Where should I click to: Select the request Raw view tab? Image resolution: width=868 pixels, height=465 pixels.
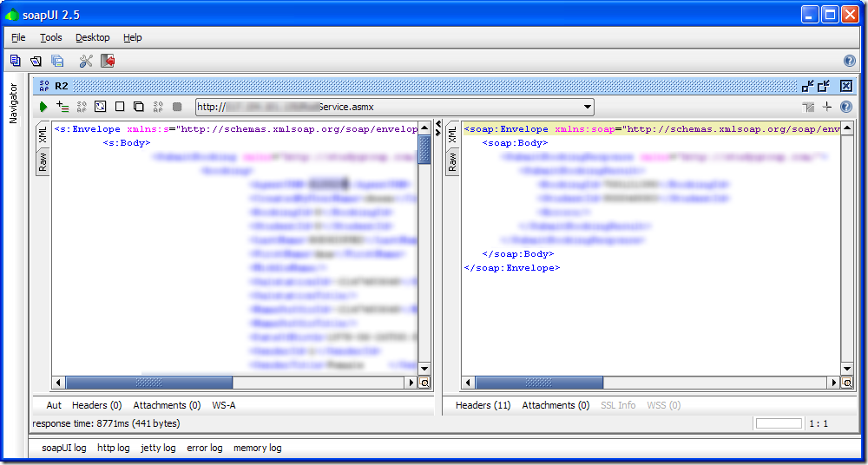(x=43, y=161)
